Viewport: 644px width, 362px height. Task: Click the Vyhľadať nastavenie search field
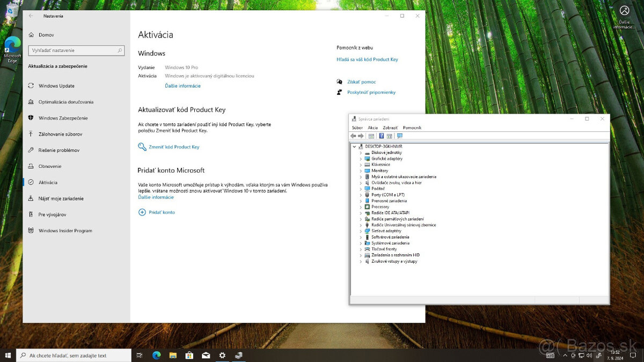pos(72,50)
